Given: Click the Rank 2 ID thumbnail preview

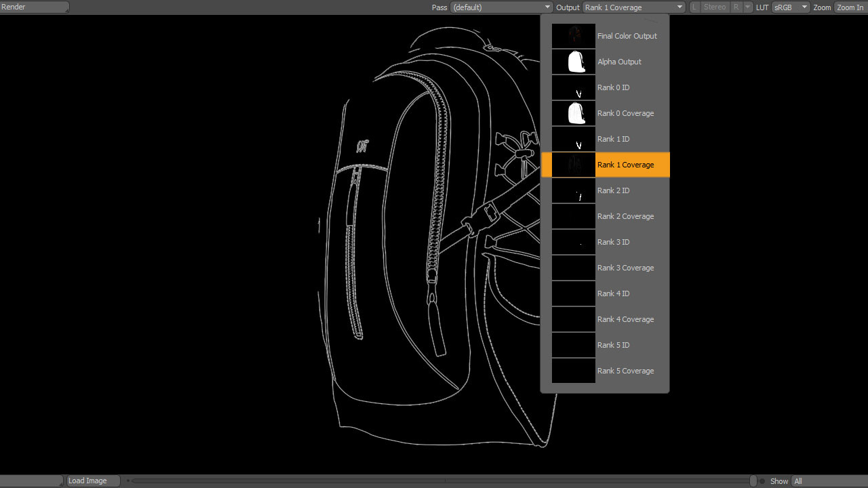Looking at the screenshot, I should tap(573, 190).
